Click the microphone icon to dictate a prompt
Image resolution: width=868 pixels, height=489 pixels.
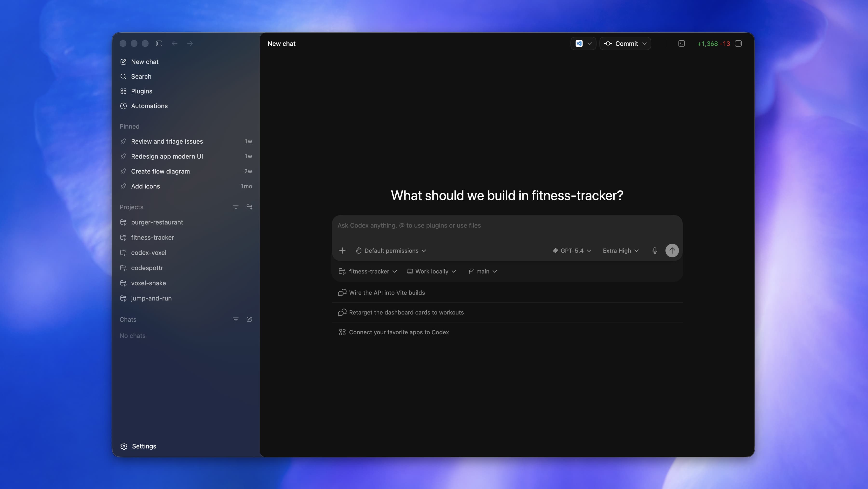click(x=655, y=251)
